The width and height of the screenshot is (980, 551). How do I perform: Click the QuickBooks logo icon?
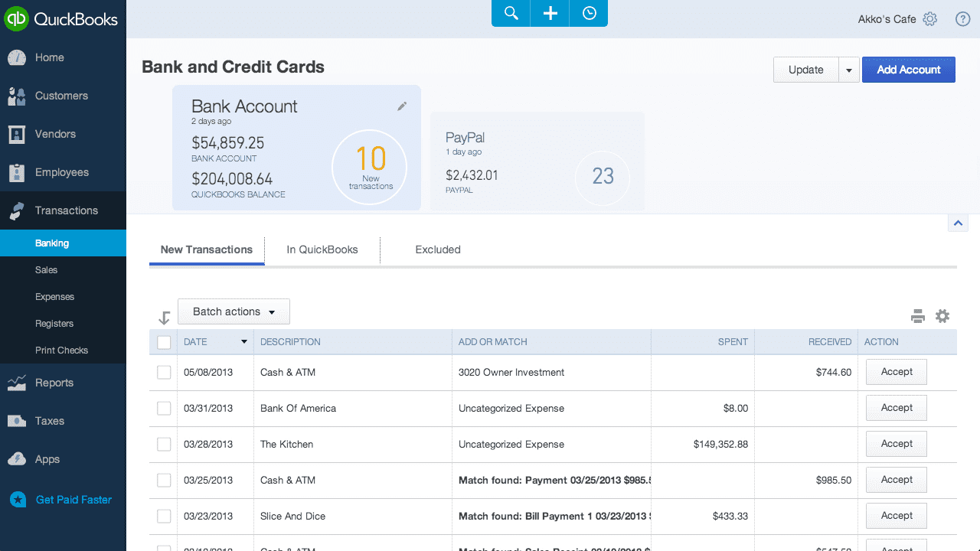coord(16,18)
